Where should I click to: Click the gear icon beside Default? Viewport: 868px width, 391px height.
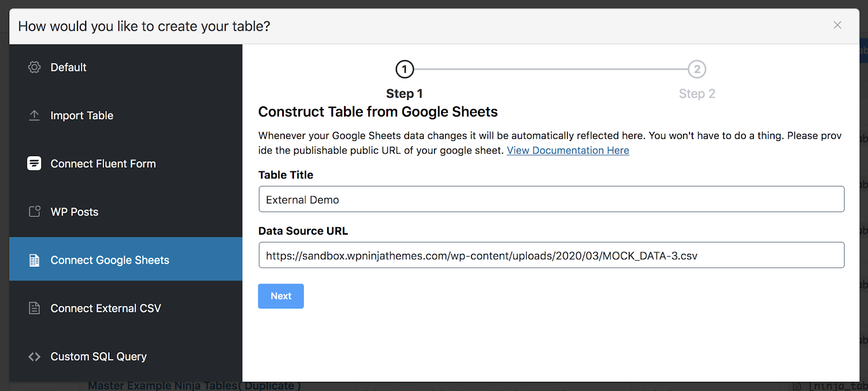coord(34,67)
